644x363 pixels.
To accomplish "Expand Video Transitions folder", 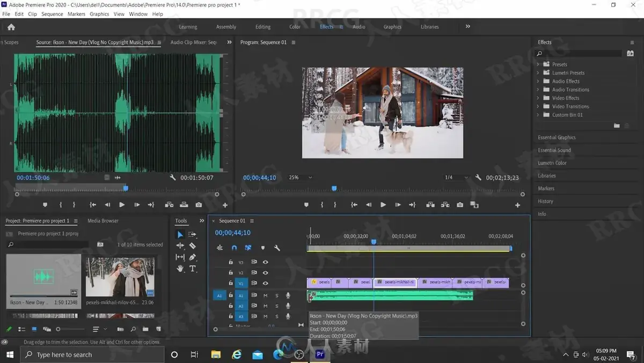I will (x=538, y=106).
